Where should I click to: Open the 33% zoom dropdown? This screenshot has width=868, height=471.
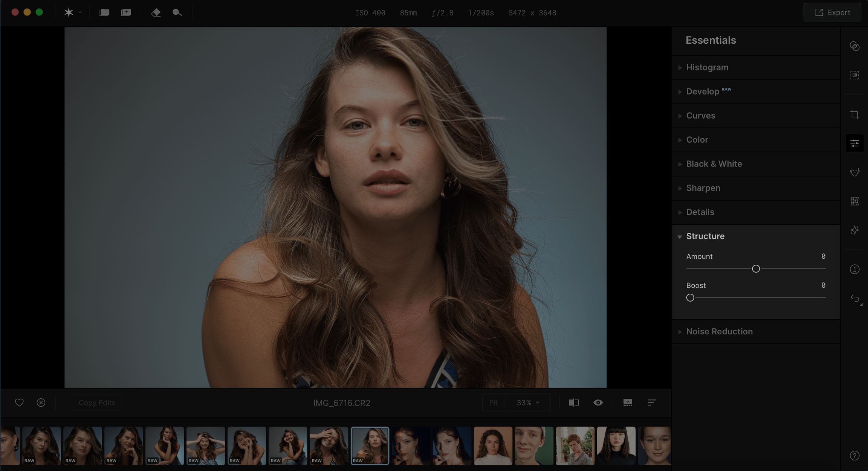click(528, 403)
